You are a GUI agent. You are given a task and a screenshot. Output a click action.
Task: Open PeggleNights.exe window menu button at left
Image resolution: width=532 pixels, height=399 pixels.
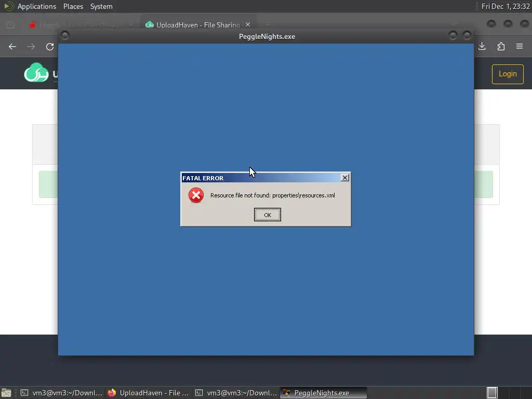point(65,35)
